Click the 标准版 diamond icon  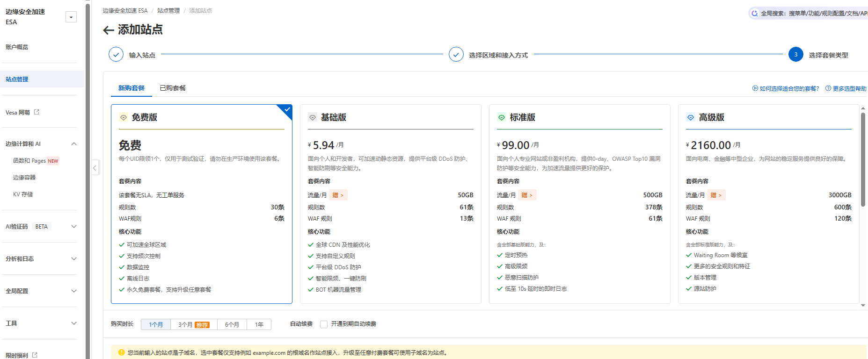click(502, 118)
